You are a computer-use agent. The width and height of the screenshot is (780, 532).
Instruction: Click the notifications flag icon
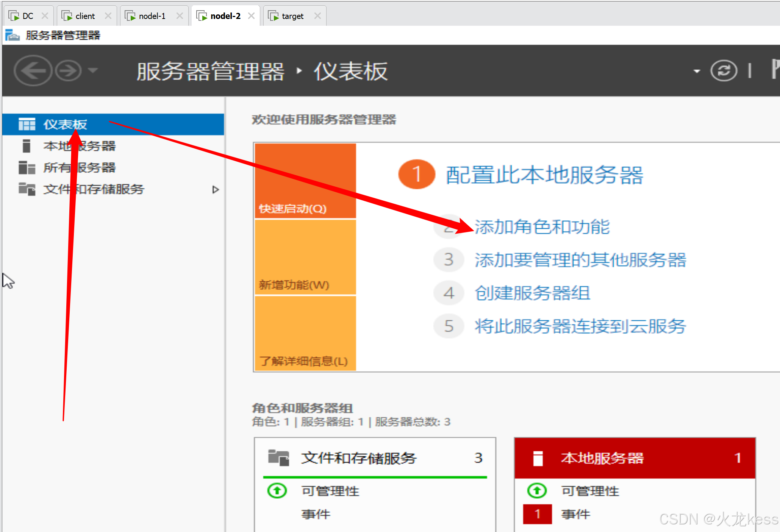(775, 69)
